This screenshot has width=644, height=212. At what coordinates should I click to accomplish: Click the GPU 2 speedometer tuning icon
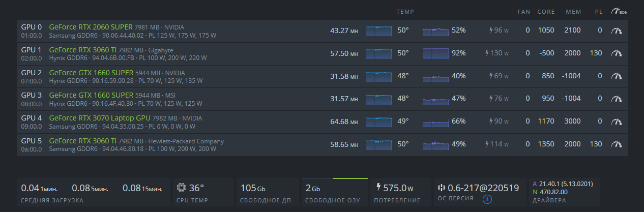tap(617, 76)
